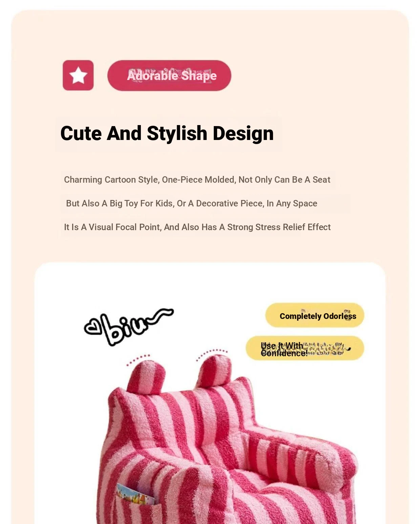The image size is (420, 524).
Task: Click the Use It With Confidence tag
Action: (305, 348)
